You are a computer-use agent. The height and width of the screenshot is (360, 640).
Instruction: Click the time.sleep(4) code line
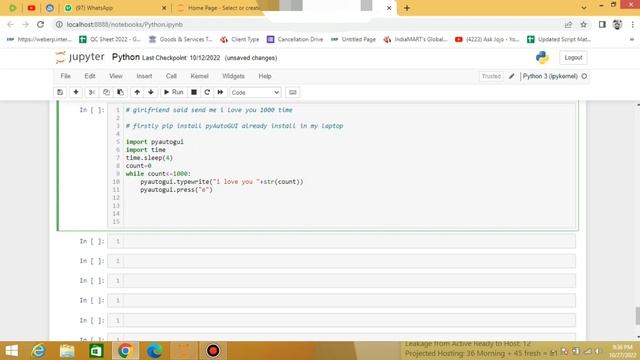[149, 158]
